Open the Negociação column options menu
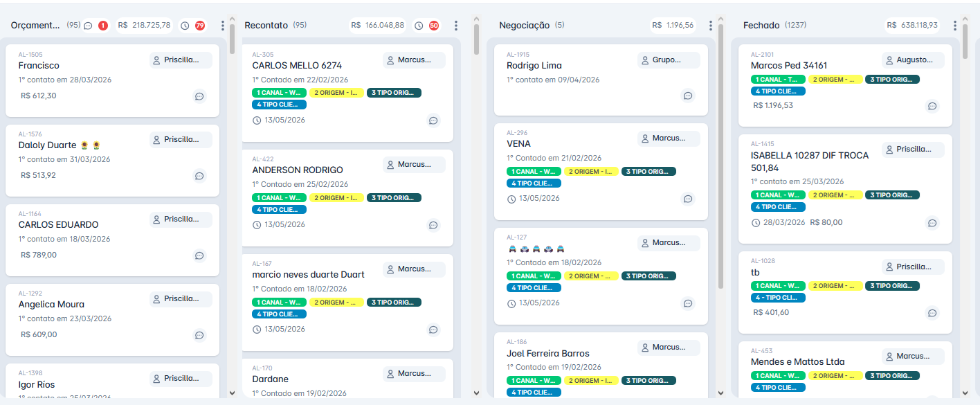Viewport: 980px width, 405px height. [x=710, y=26]
